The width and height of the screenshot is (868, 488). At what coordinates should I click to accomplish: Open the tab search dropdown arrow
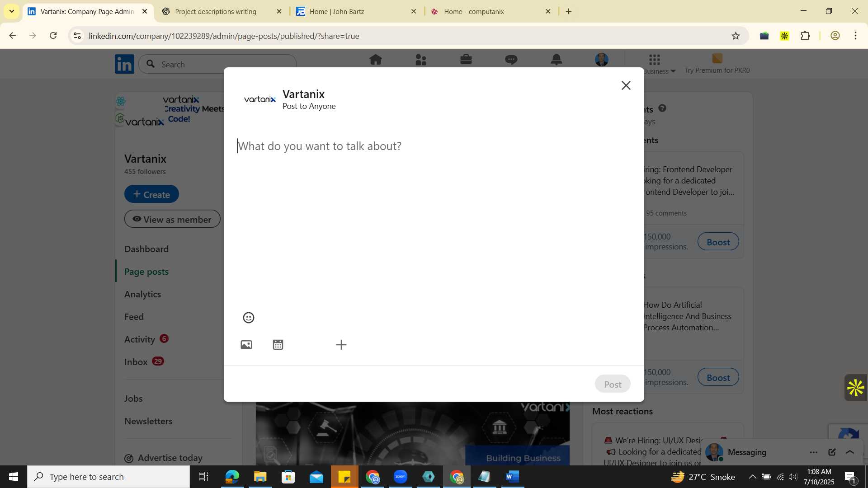(12, 11)
